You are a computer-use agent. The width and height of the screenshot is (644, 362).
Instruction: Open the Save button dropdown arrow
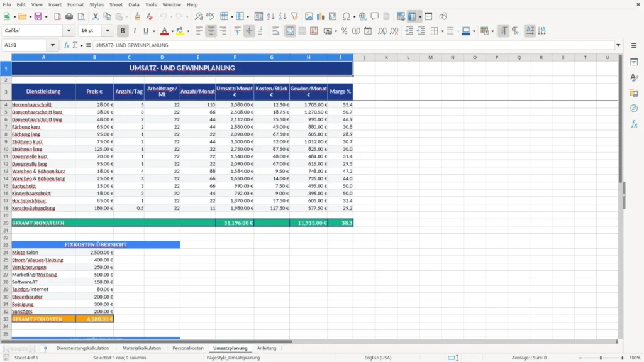coord(46,17)
